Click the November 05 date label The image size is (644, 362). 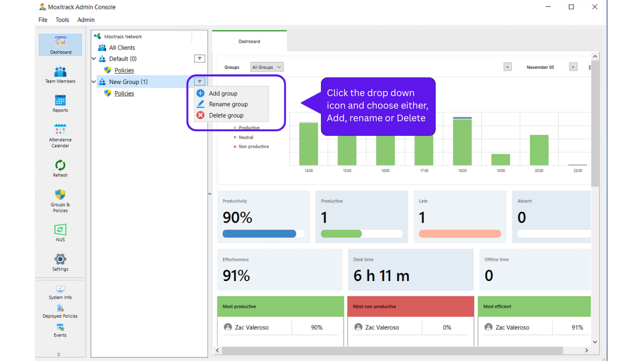pyautogui.click(x=540, y=67)
